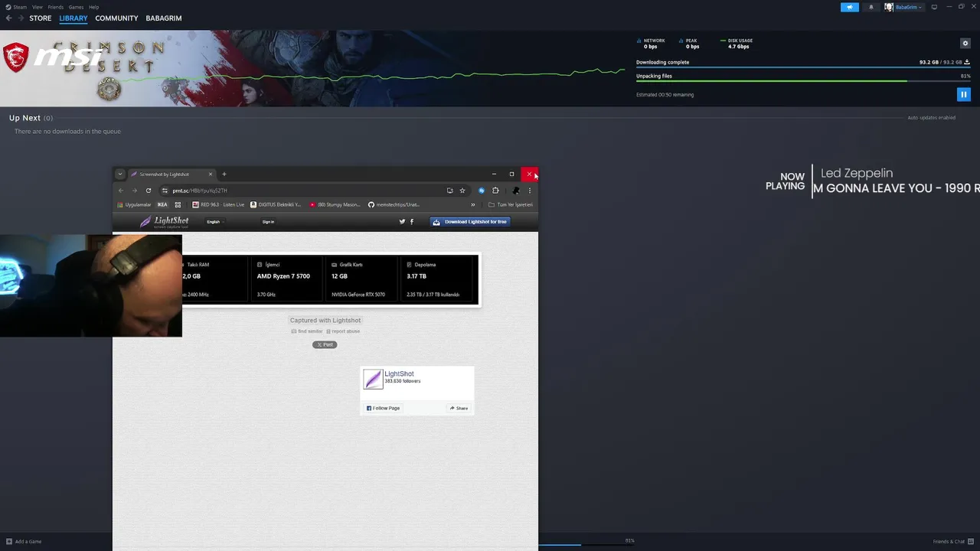Switch to the LIBRARY tab
The width and height of the screenshot is (980, 551).
tap(73, 18)
